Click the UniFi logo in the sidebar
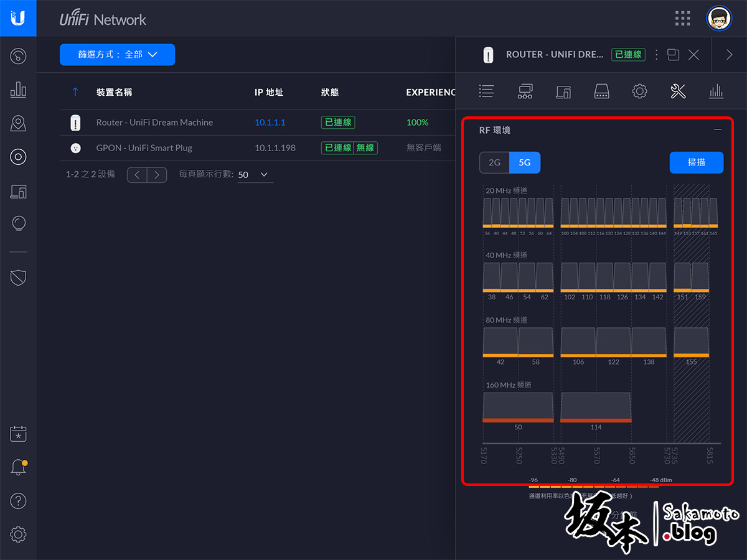The height and width of the screenshot is (560, 747). click(x=18, y=18)
